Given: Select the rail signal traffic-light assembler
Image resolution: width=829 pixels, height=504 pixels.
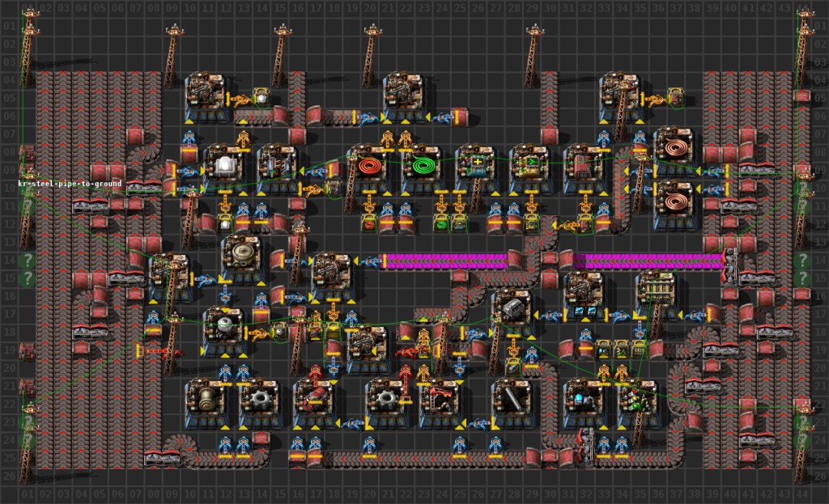Looking at the screenshot, I should click(x=639, y=403).
